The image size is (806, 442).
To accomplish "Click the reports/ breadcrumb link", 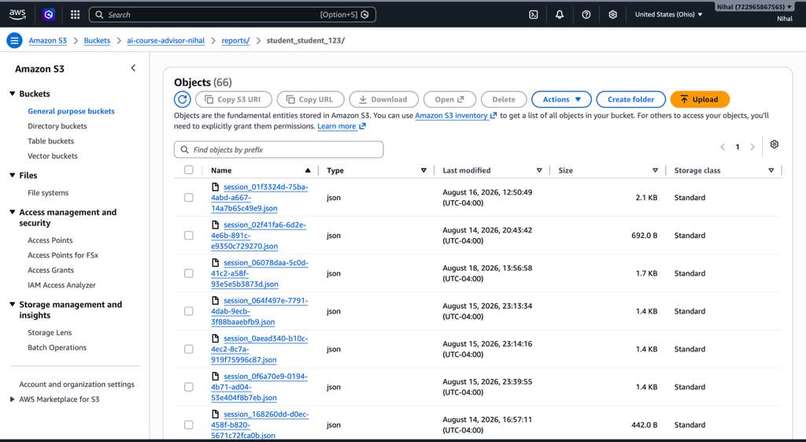I will click(235, 40).
